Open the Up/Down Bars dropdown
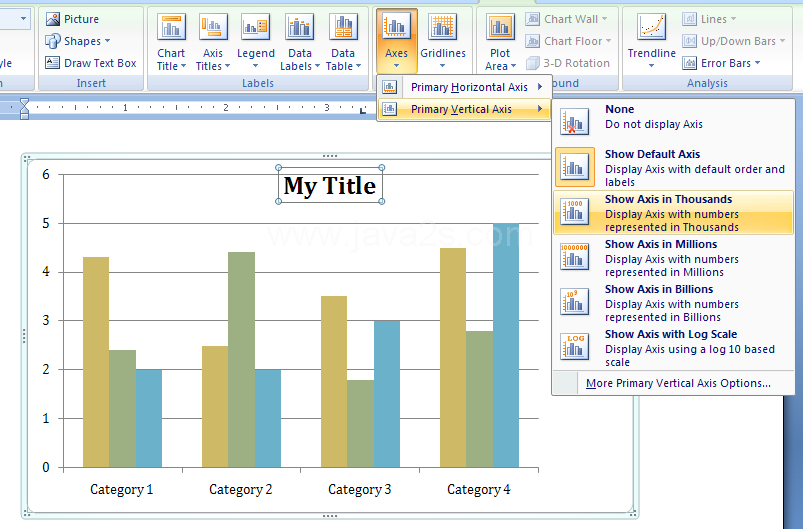The image size is (803, 529). [734, 41]
